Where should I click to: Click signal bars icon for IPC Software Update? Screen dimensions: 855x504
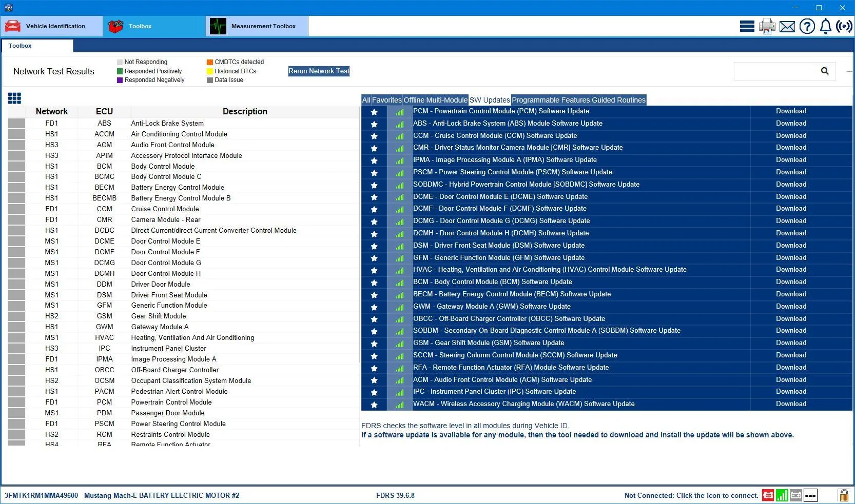(x=399, y=392)
